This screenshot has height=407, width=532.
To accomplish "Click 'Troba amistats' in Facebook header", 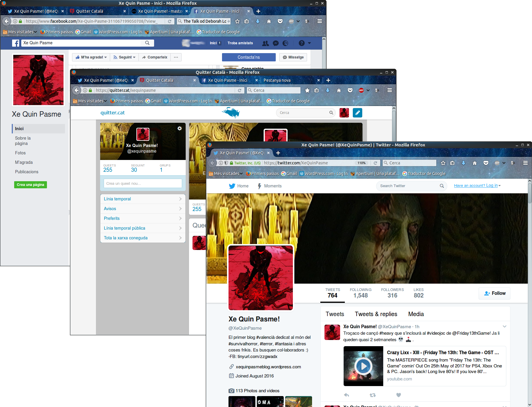I will [240, 43].
